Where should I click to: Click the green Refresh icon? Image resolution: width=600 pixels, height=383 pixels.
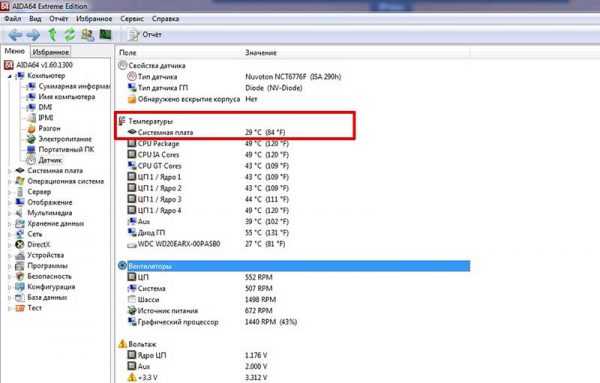pos(69,35)
